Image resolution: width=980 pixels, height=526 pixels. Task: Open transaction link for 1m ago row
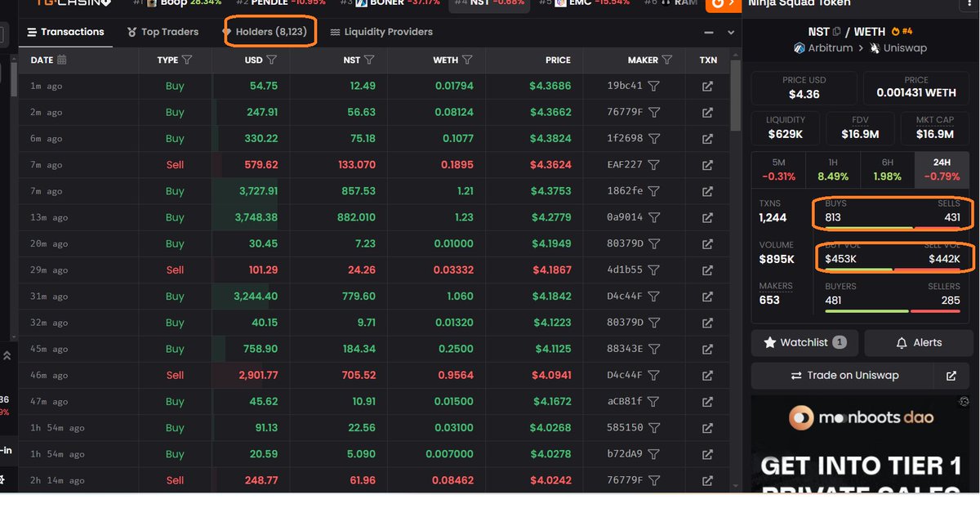707,86
